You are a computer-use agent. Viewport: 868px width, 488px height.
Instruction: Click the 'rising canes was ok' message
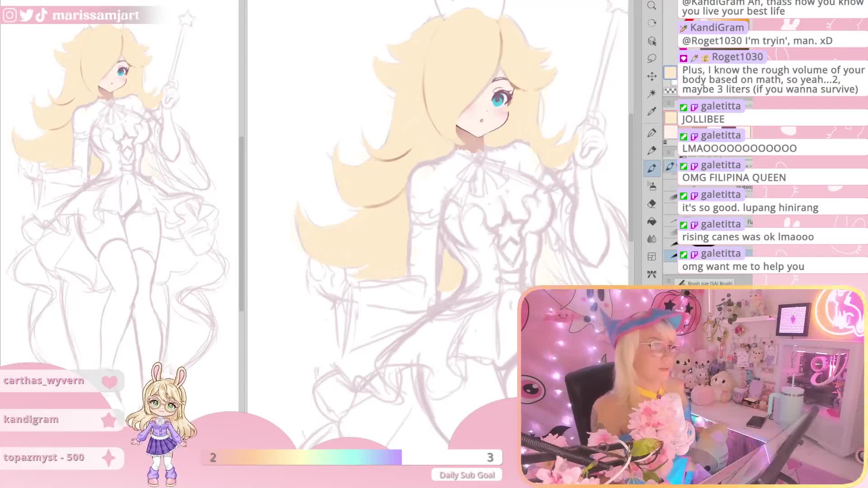[748, 237]
